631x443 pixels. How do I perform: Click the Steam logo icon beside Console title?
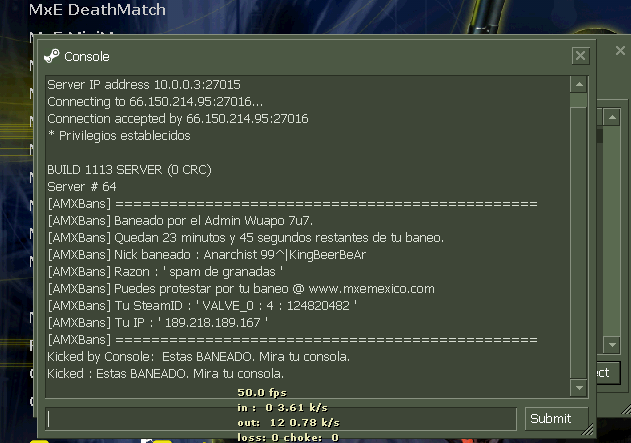pyautogui.click(x=52, y=56)
